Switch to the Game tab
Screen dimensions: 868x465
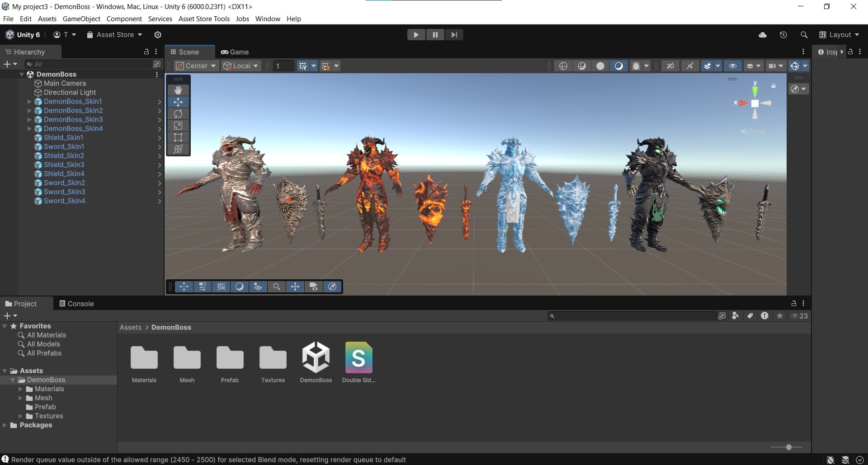pos(235,52)
